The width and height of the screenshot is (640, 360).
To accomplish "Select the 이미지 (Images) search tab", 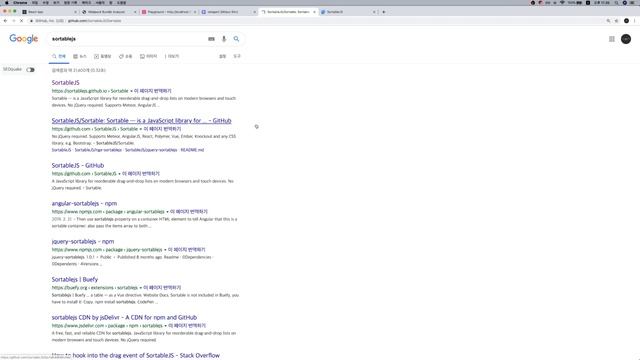I will (x=148, y=56).
